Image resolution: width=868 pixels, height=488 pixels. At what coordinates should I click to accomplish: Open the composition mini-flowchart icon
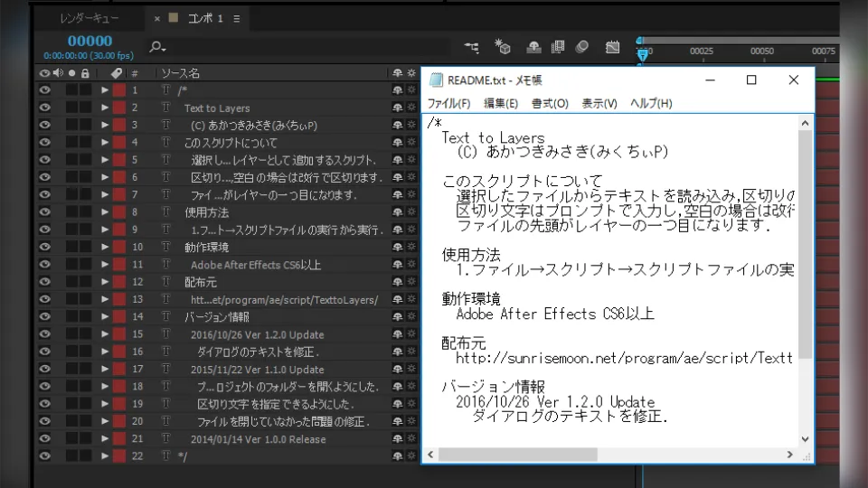click(x=472, y=48)
